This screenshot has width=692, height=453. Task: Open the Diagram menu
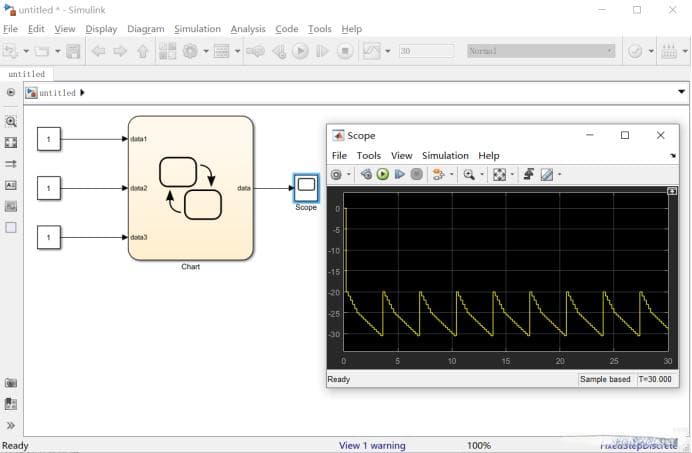pyautogui.click(x=146, y=29)
